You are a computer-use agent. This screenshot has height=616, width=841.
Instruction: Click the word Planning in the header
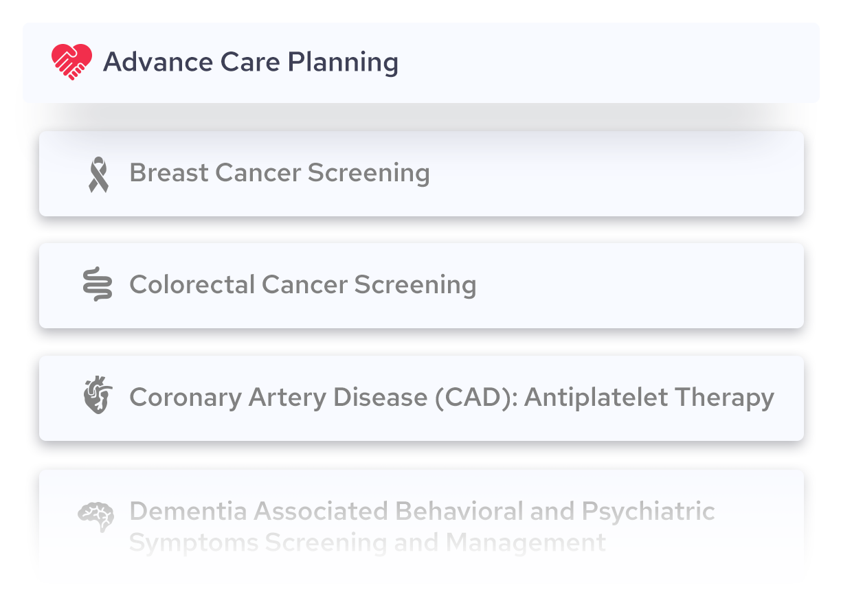343,62
